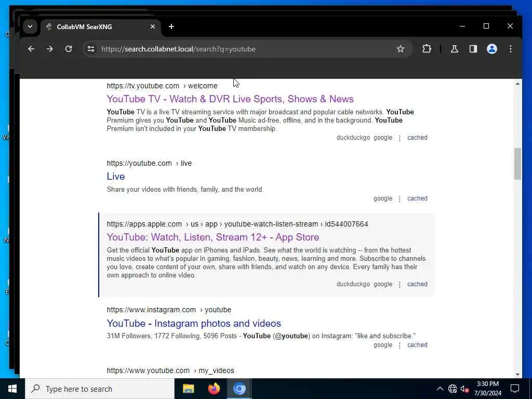This screenshot has height=399, width=532.
Task: Open Chrome's three-dot menu
Action: 511,49
